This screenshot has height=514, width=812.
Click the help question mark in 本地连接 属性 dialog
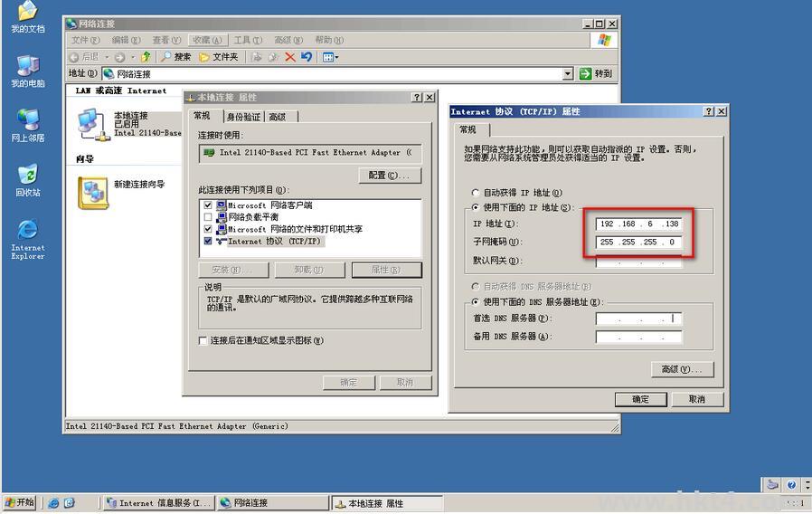[x=418, y=98]
